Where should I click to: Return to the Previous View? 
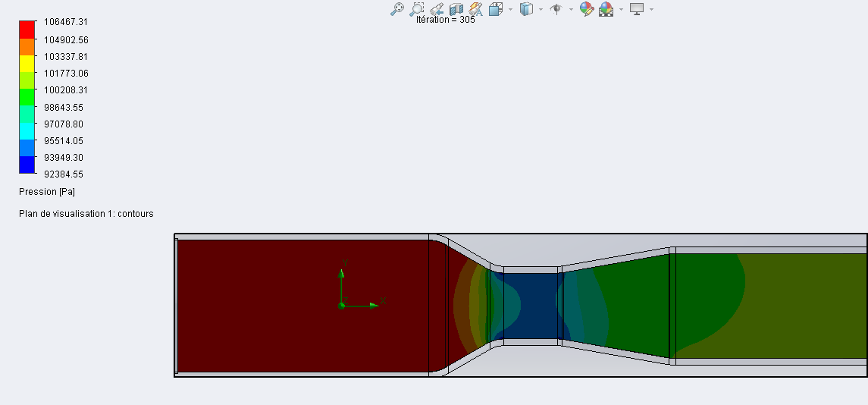437,9
